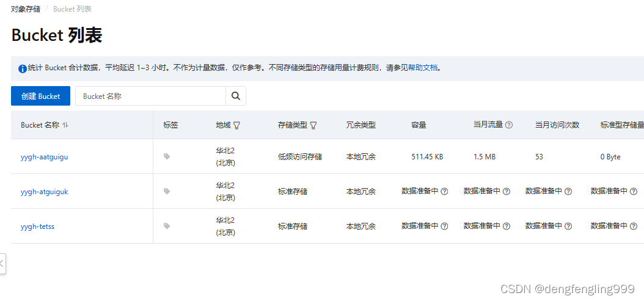Click help icon beside 标准型存储量 数据准备中 in yygh-tetss row

634,226
